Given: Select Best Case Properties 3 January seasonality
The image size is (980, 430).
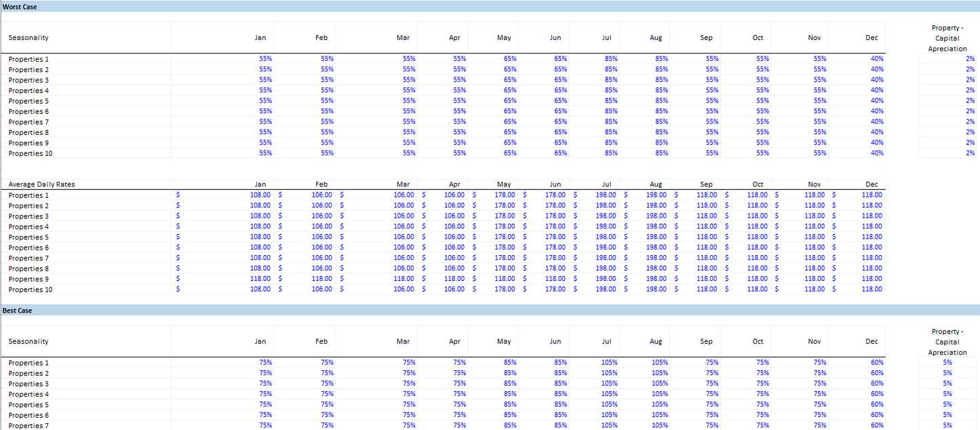Looking at the screenshot, I should tap(264, 384).
